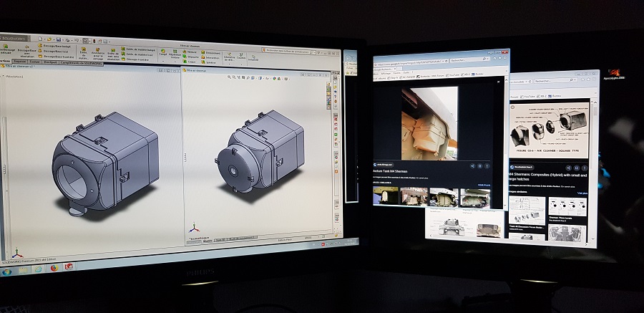Close the Sherman image preview with X

pyautogui.click(x=499, y=82)
